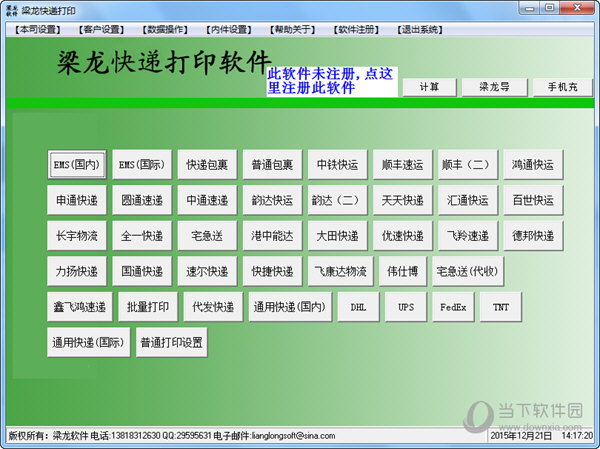600x449 pixels.
Task: Minimize the 梁龙快递打印 window
Action: click(x=530, y=8)
